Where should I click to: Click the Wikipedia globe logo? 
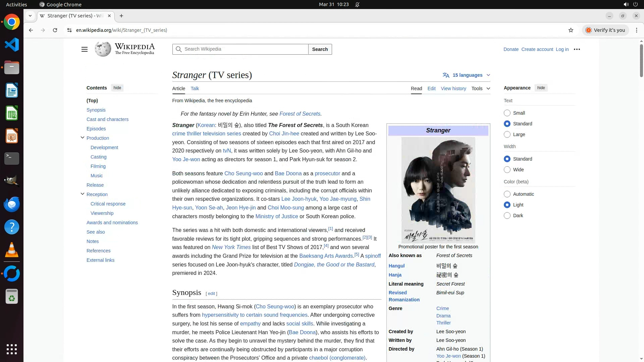(103, 49)
